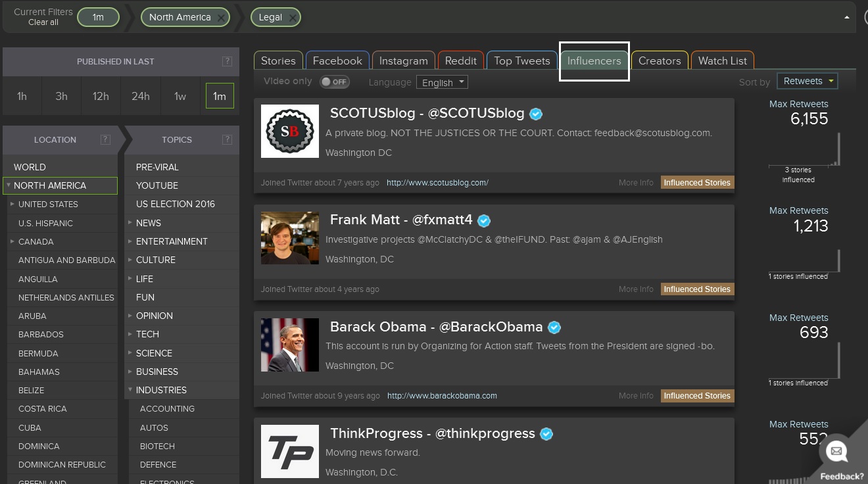This screenshot has width=868, height=484.
Task: Click help icon next to Topics header
Action: (227, 139)
